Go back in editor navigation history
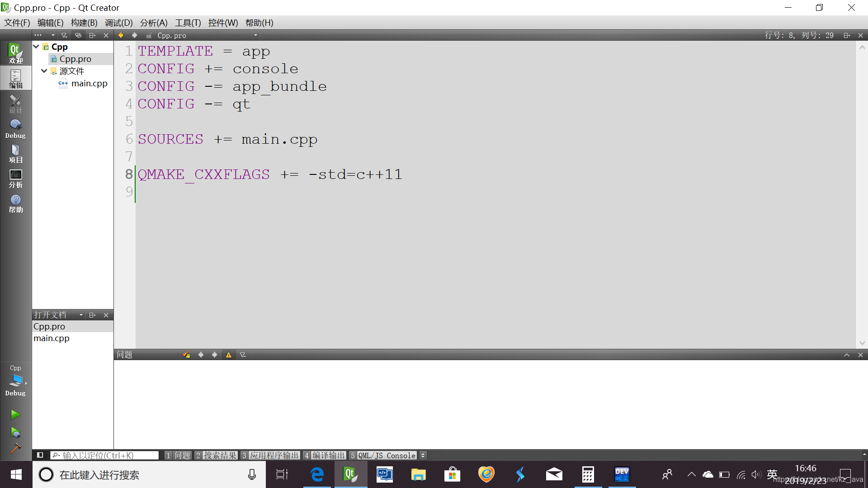The width and height of the screenshot is (868, 488). (x=121, y=35)
